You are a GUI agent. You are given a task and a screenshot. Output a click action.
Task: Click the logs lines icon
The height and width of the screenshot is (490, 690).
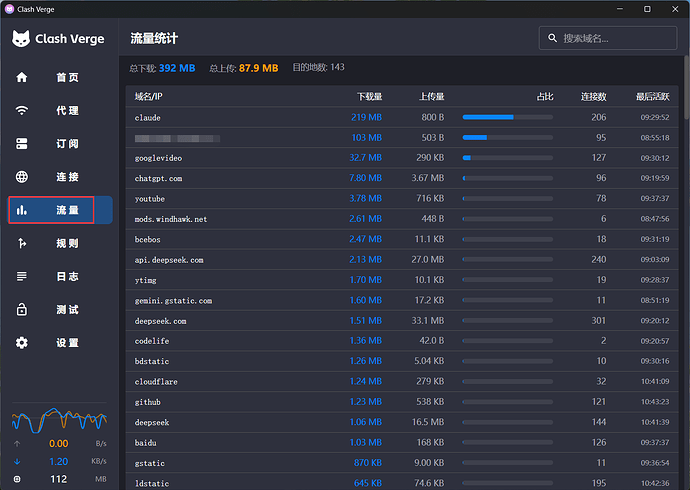point(22,276)
